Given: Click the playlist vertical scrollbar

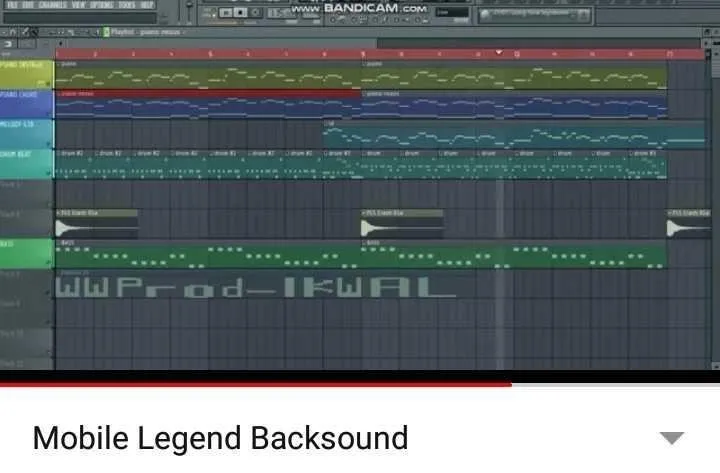Looking at the screenshot, I should pyautogui.click(x=715, y=64).
